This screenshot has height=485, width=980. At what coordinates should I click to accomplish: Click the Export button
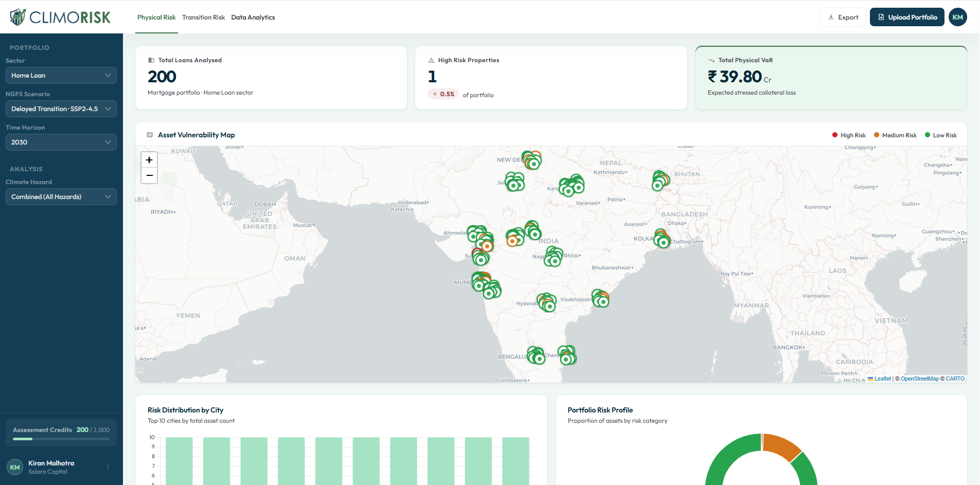click(843, 17)
